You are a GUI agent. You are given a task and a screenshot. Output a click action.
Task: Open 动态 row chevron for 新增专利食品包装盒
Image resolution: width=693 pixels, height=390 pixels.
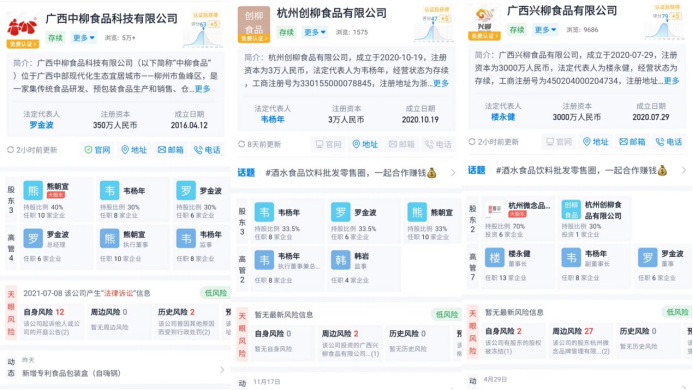tap(222, 370)
